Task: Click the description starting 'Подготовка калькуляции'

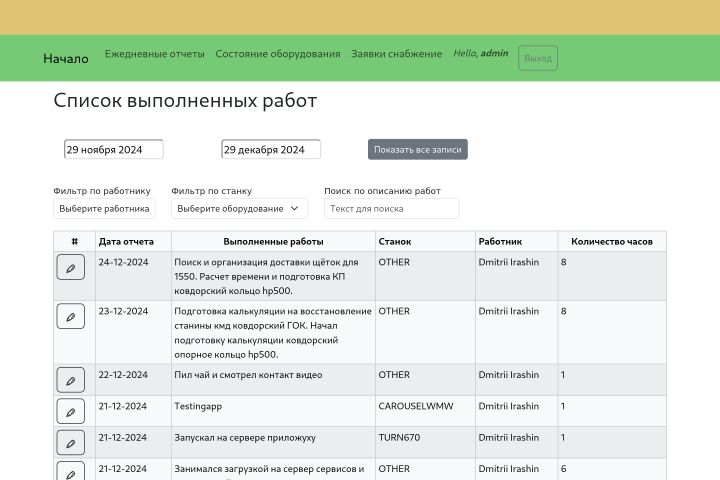Action: (273, 333)
